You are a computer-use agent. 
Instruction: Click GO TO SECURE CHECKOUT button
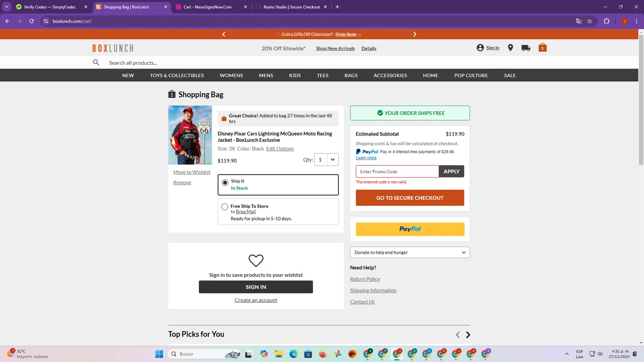tap(410, 198)
